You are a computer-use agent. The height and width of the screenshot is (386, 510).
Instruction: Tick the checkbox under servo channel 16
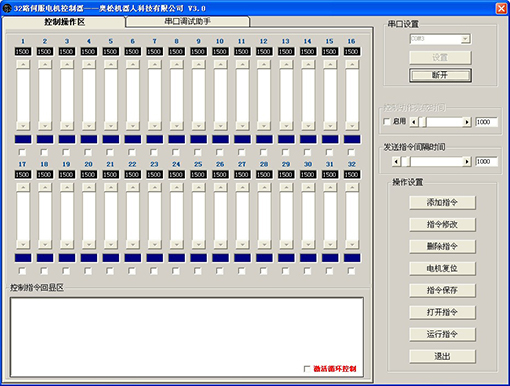click(351, 152)
